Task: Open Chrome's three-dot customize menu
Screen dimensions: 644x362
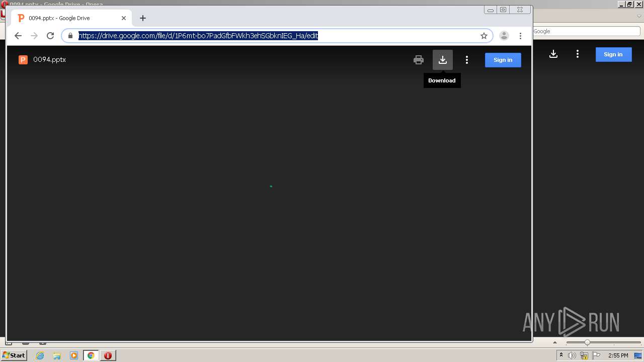Action: (520, 36)
